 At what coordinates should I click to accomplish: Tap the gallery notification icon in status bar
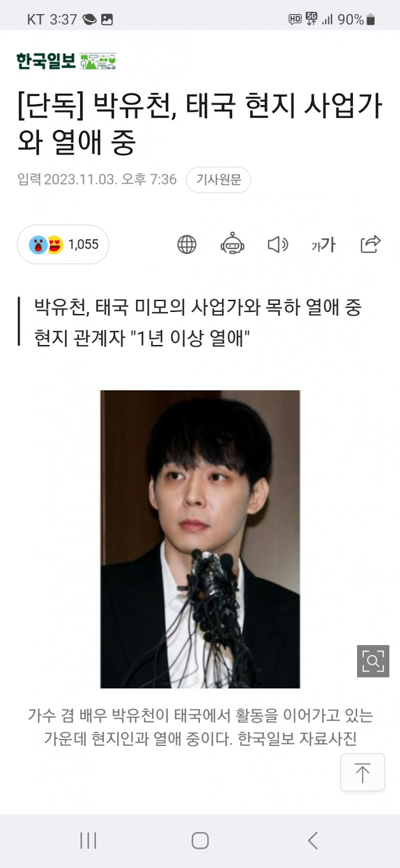coord(107,20)
